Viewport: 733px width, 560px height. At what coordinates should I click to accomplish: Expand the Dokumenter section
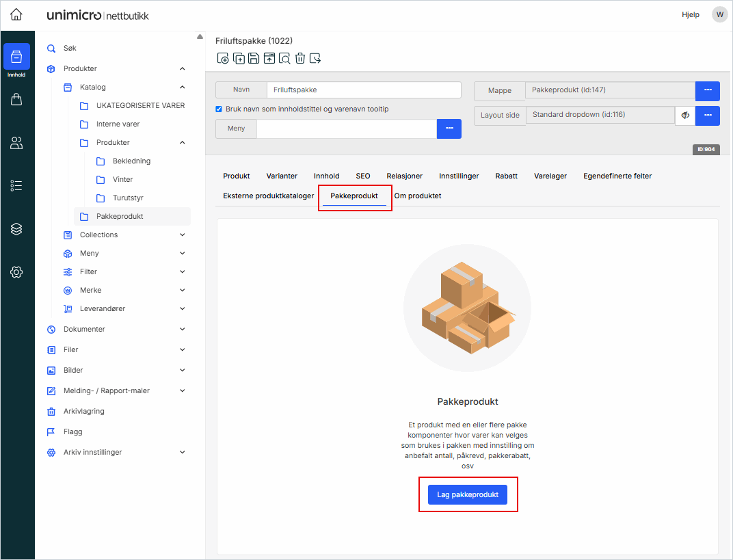click(x=182, y=329)
